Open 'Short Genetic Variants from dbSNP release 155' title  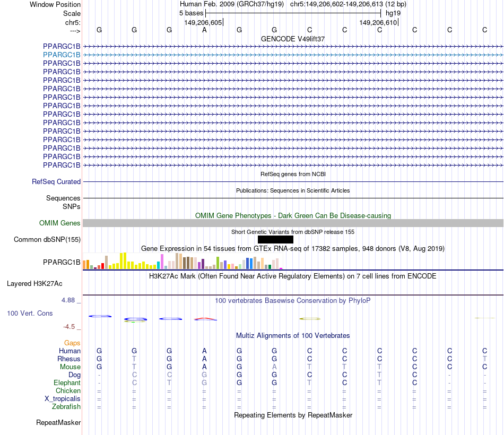pyautogui.click(x=293, y=232)
